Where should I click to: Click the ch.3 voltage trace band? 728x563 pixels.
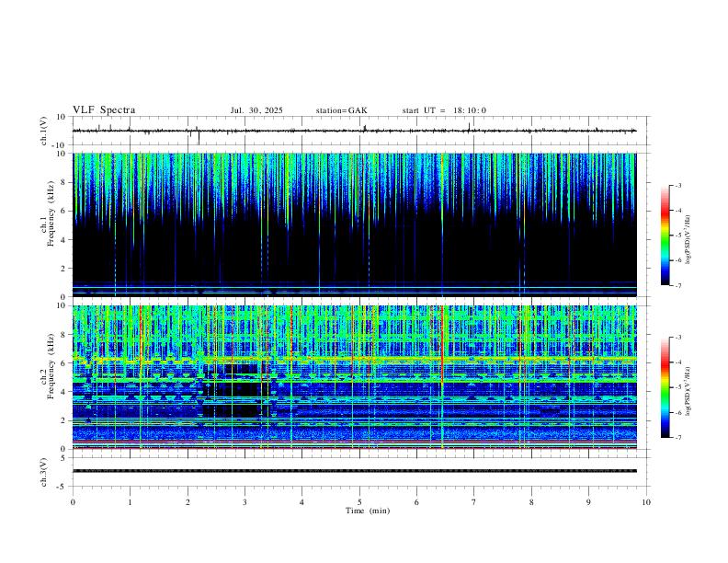(355, 471)
